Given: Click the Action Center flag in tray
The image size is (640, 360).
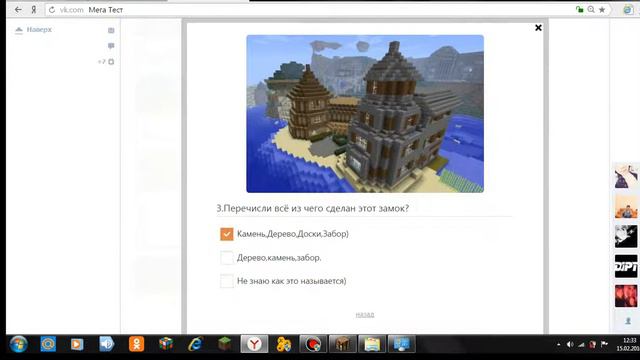Looking at the screenshot, I should coord(604,344).
